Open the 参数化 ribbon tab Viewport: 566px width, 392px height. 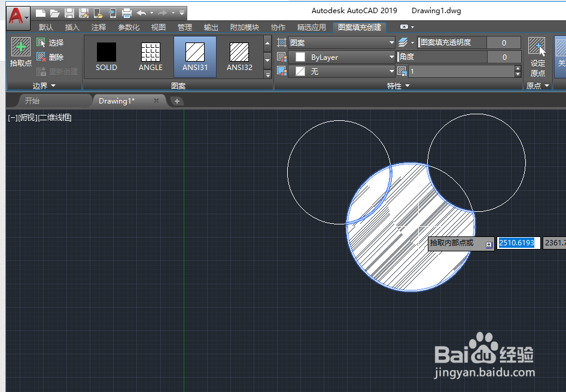coord(129,28)
